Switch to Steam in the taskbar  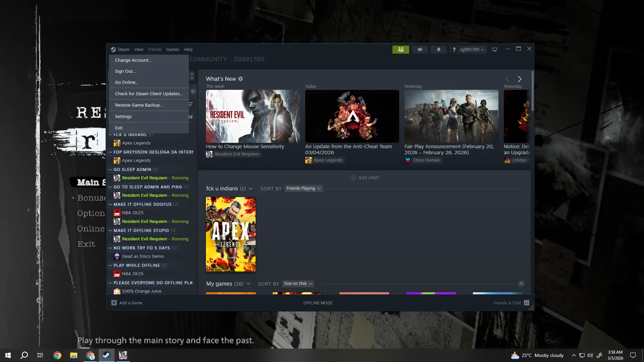[x=106, y=355]
